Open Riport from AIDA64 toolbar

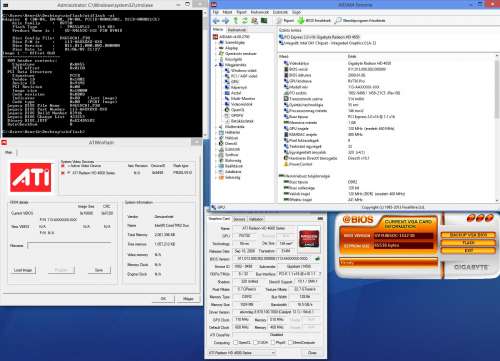tap(286, 21)
